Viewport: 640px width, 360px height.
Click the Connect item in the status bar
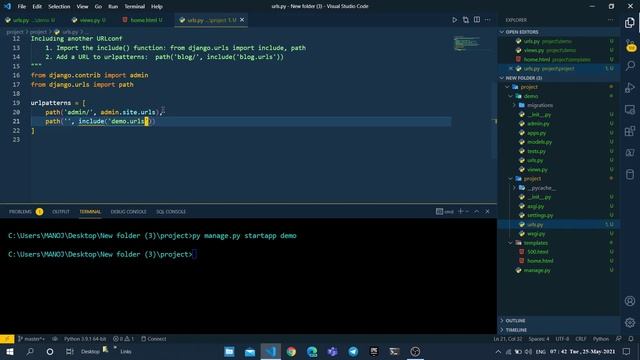click(x=153, y=339)
